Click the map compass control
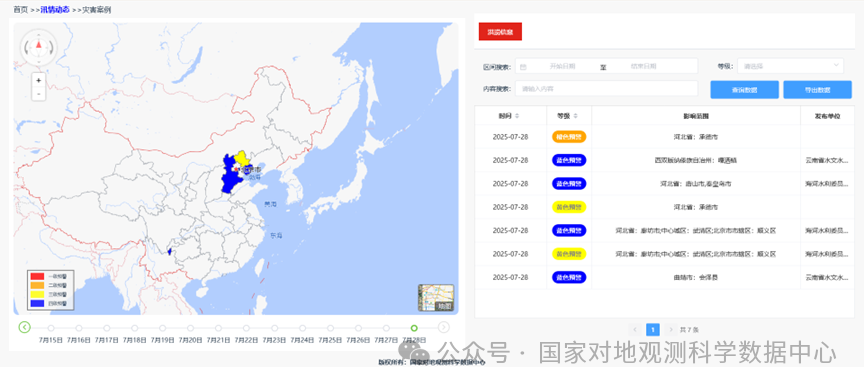The width and height of the screenshot is (864, 367). (39, 47)
